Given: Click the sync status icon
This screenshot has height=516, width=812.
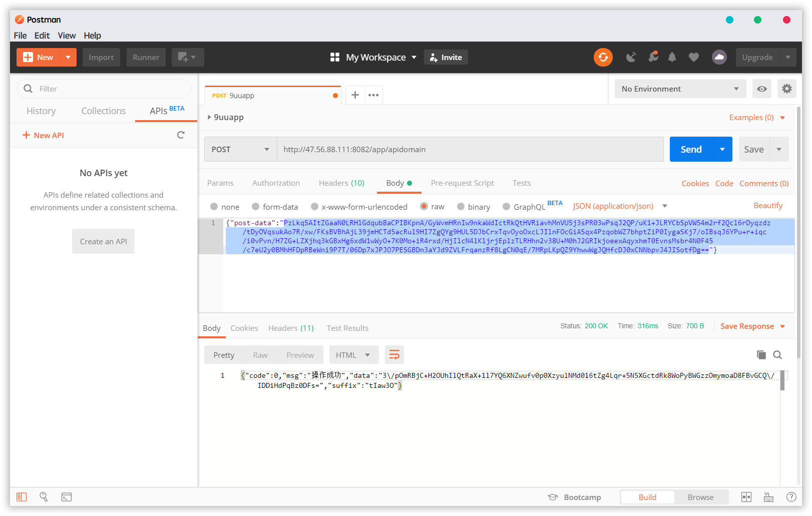Looking at the screenshot, I should pyautogui.click(x=603, y=57).
